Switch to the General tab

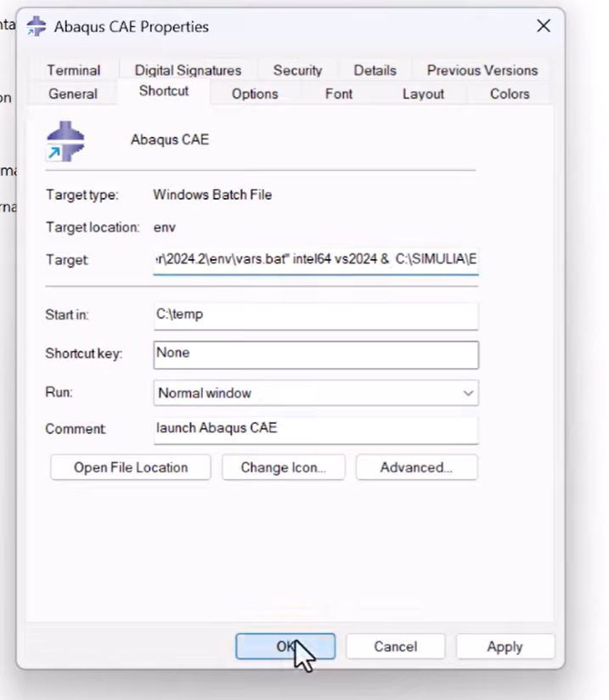(73, 94)
